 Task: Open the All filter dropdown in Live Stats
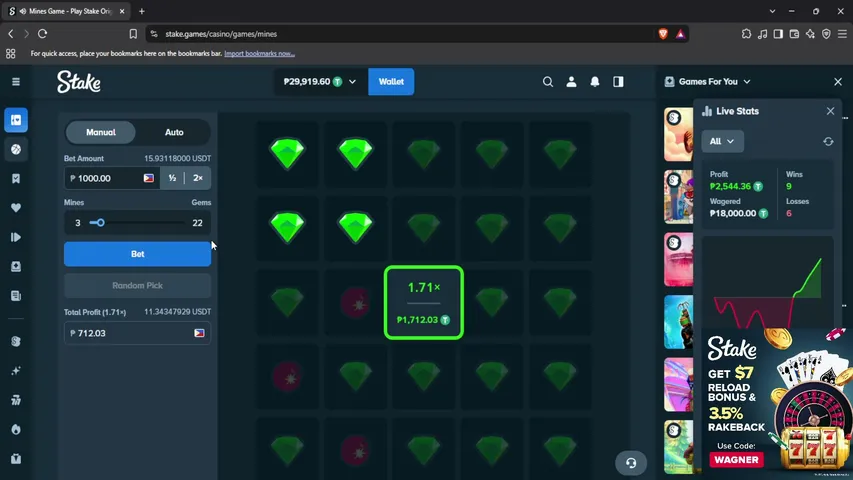point(722,141)
